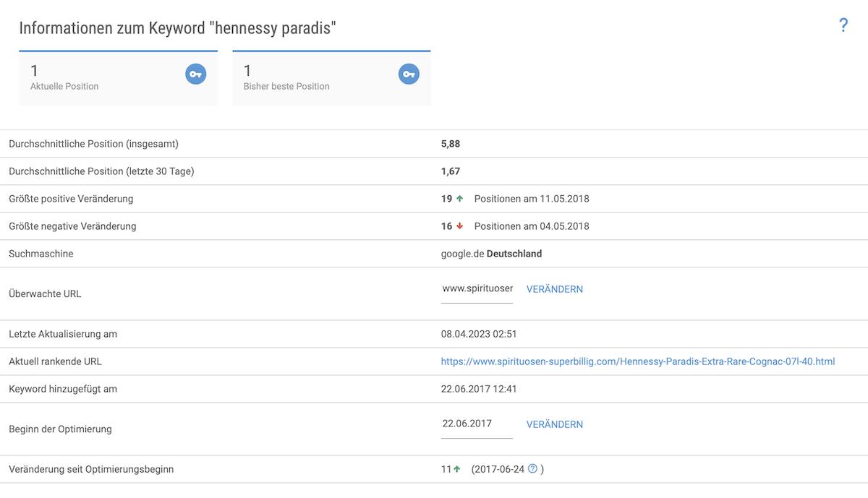This screenshot has width=868, height=498.
Task: Click label Größte positive Veränderung
Action: [71, 199]
